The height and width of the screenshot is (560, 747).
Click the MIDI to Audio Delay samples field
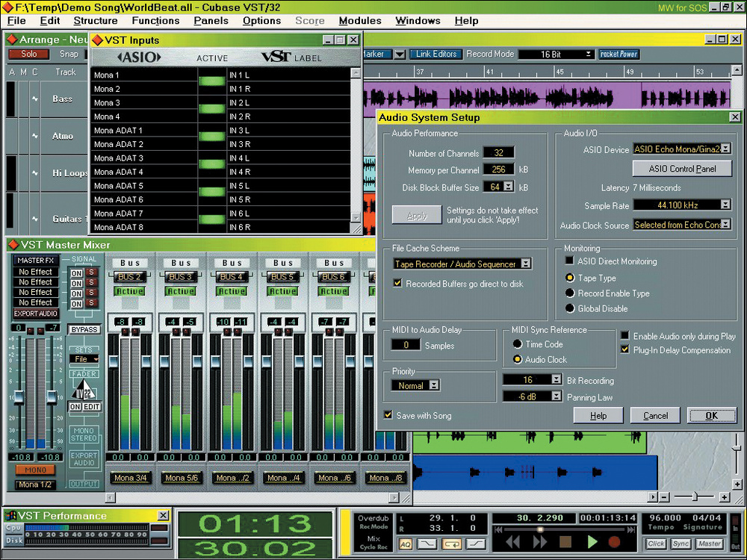click(x=406, y=345)
